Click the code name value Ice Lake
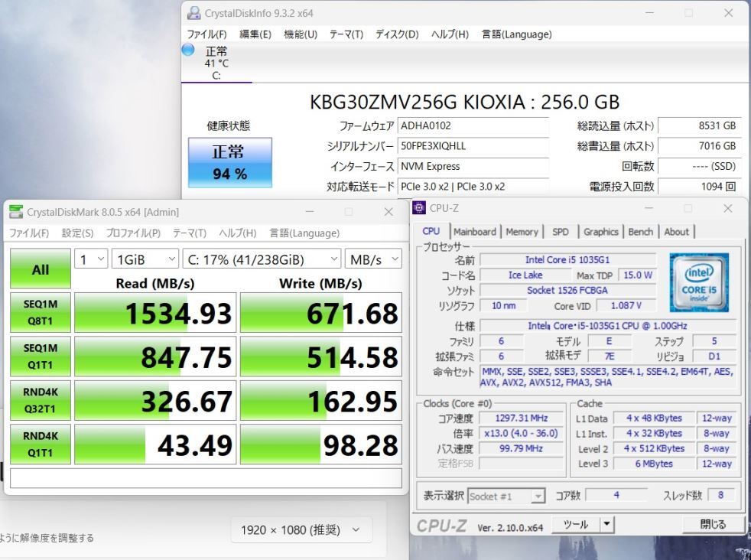The image size is (751, 560). [525, 275]
